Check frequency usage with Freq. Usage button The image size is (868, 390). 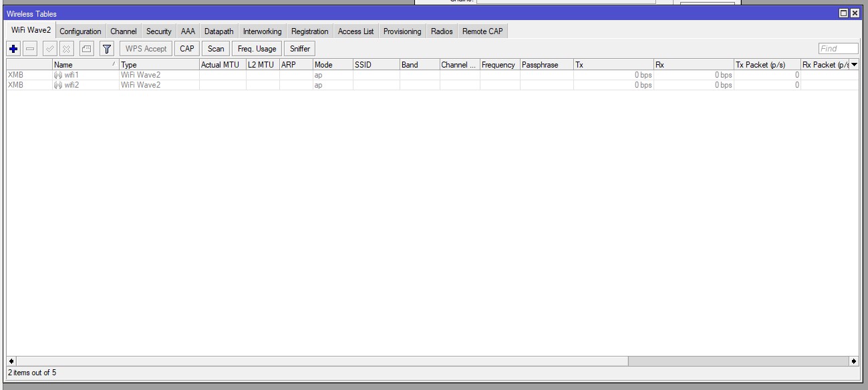[257, 48]
